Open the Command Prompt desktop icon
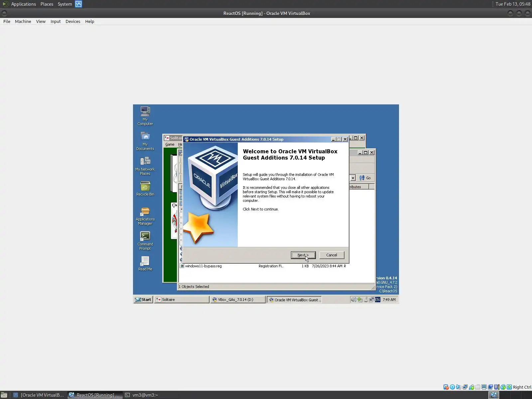 (x=145, y=241)
